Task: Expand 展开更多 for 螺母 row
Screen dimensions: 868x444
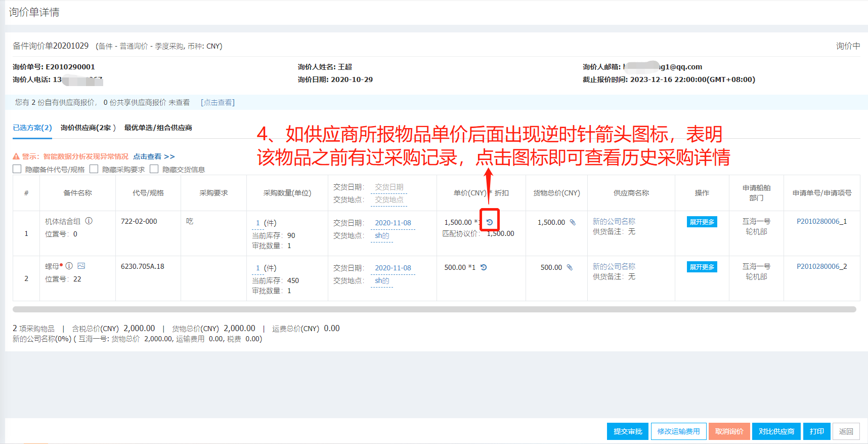Action: (x=702, y=267)
